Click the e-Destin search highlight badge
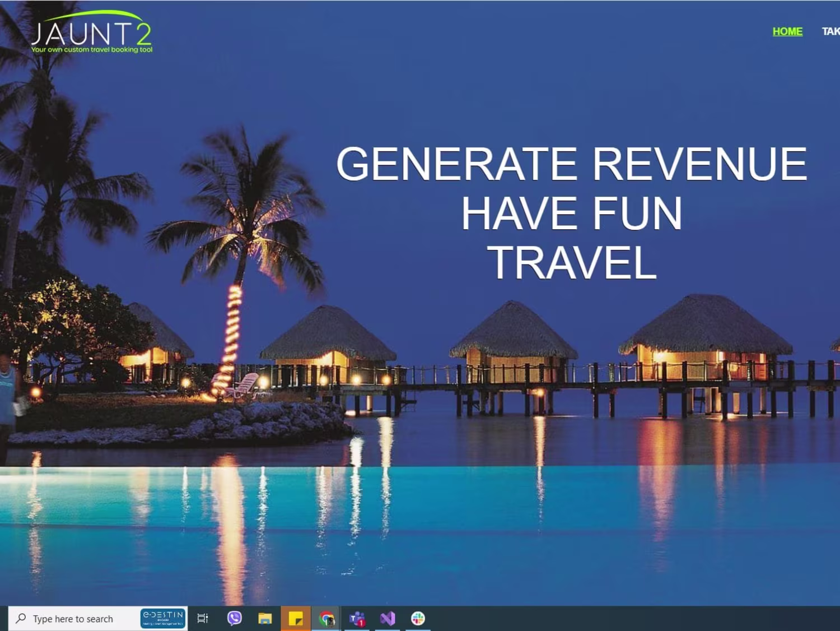This screenshot has width=840, height=631. click(163, 619)
